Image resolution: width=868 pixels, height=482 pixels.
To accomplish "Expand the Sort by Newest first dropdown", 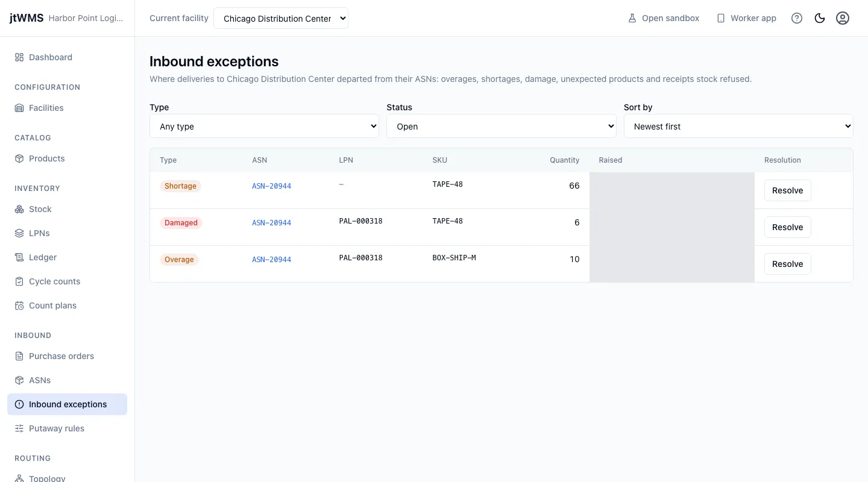I will click(x=738, y=127).
